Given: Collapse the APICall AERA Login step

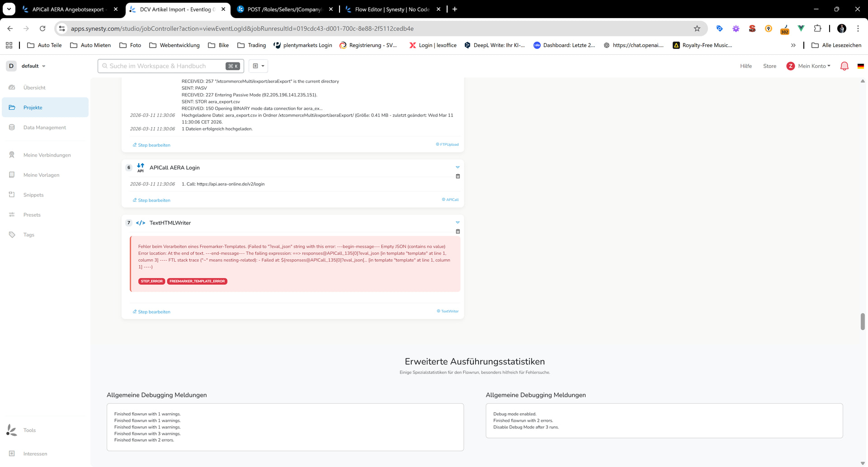Looking at the screenshot, I should coord(458,167).
